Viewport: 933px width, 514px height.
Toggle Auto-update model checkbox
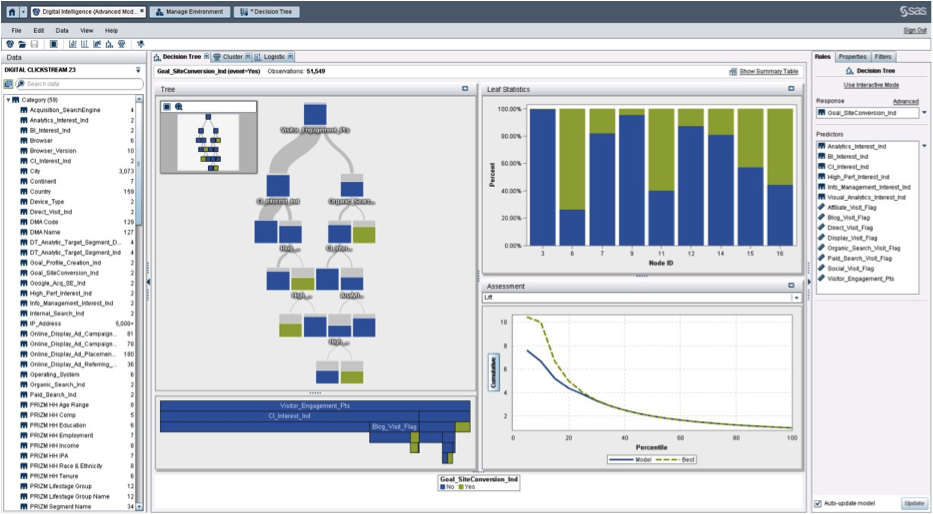tap(818, 504)
